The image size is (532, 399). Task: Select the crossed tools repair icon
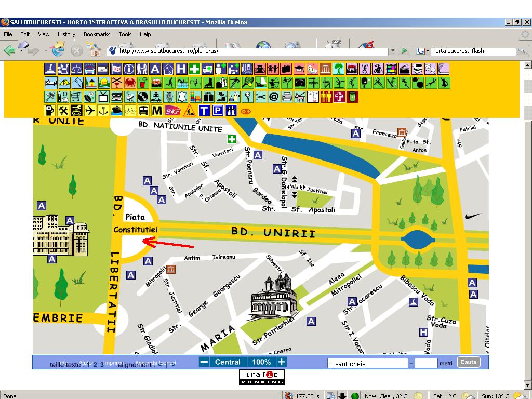pos(63,111)
